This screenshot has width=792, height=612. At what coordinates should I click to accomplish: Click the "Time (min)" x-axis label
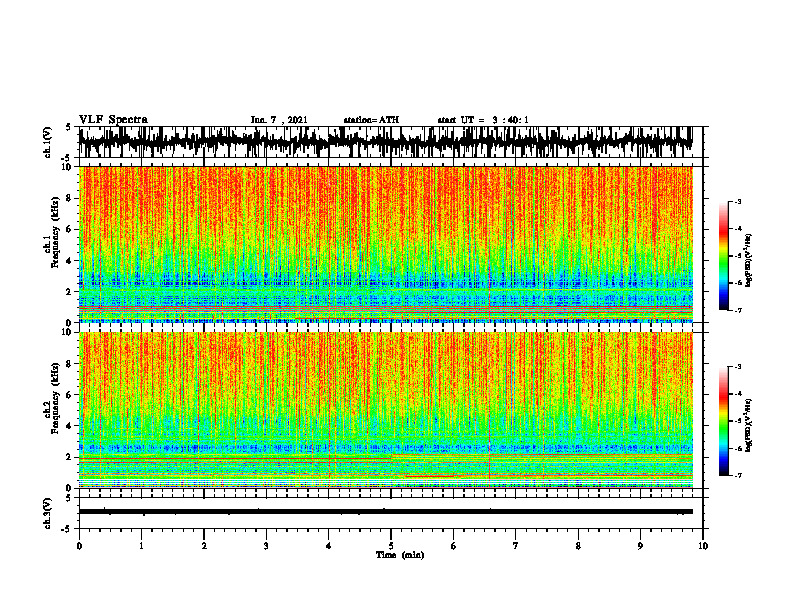click(400, 555)
